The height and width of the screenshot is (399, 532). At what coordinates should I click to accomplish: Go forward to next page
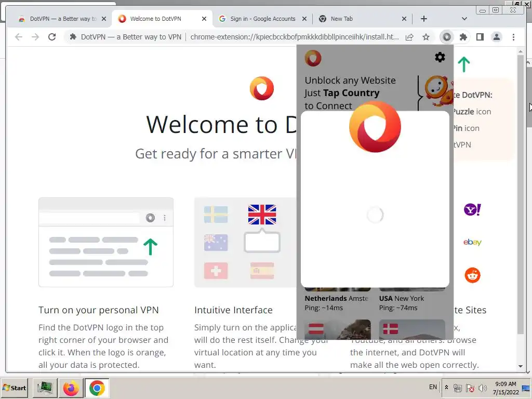pyautogui.click(x=35, y=37)
